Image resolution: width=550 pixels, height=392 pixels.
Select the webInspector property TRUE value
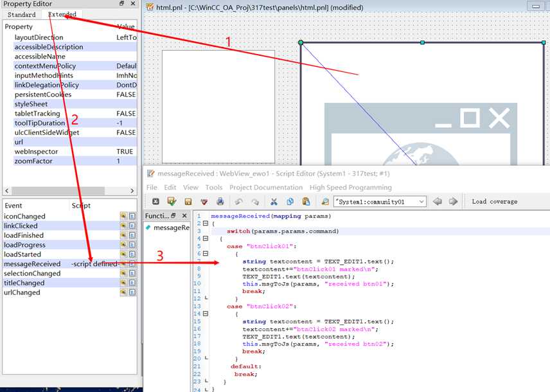coord(125,152)
